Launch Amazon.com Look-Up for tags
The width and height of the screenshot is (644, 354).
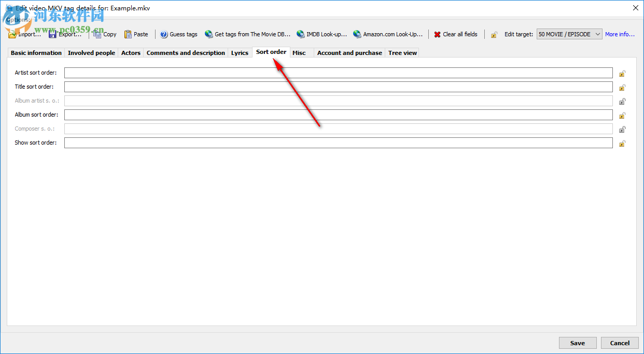pyautogui.click(x=387, y=34)
